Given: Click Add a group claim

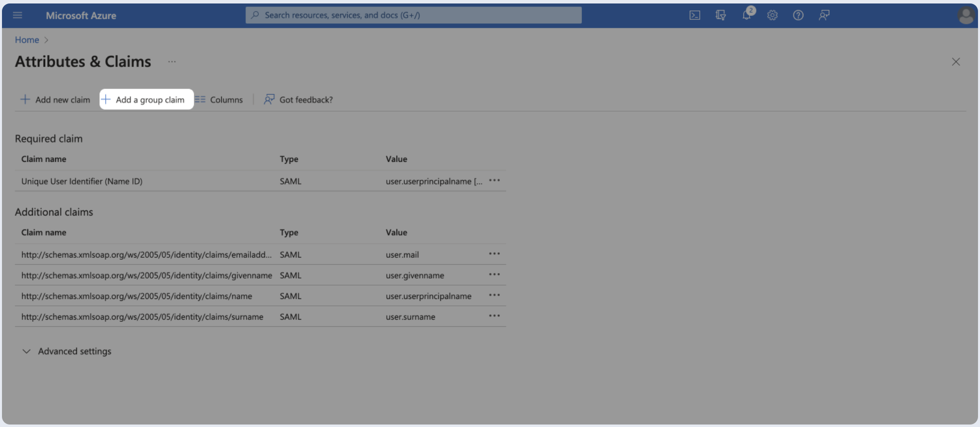Looking at the screenshot, I should click(146, 100).
